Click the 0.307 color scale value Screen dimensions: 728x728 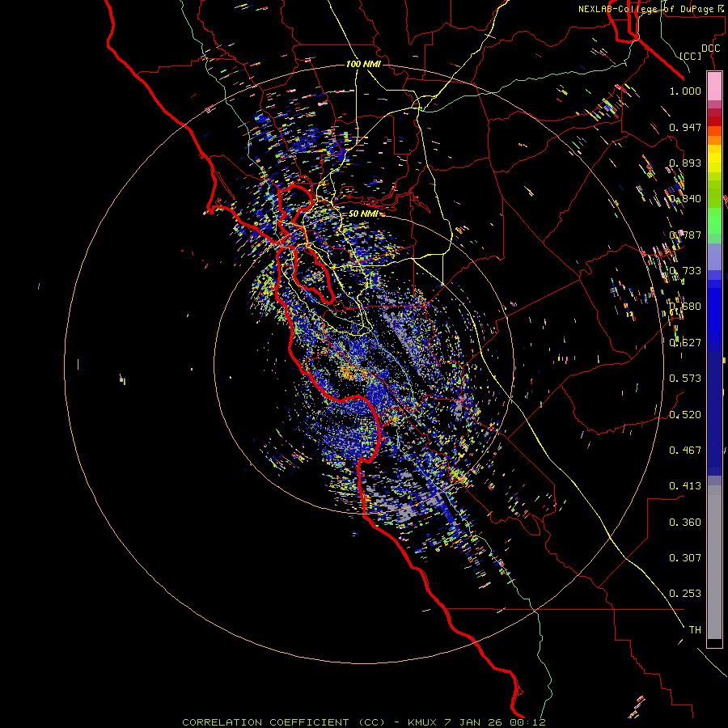(685, 558)
